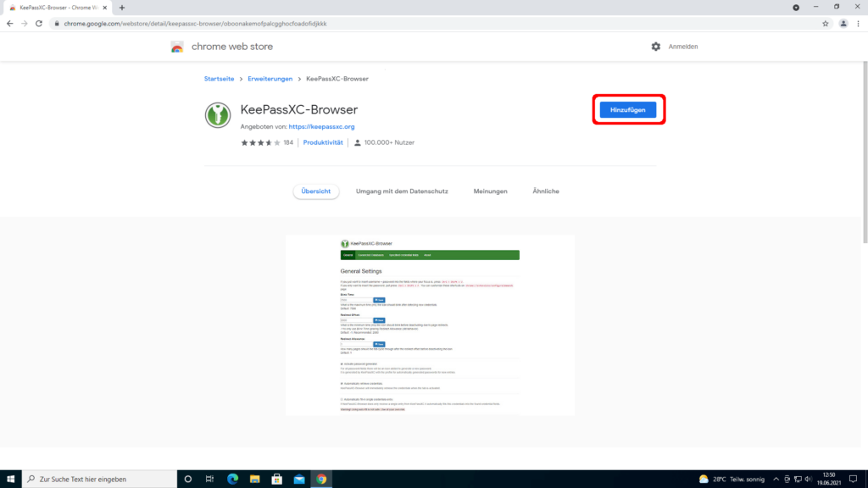
Task: Open the volume tray icon
Action: (x=808, y=480)
